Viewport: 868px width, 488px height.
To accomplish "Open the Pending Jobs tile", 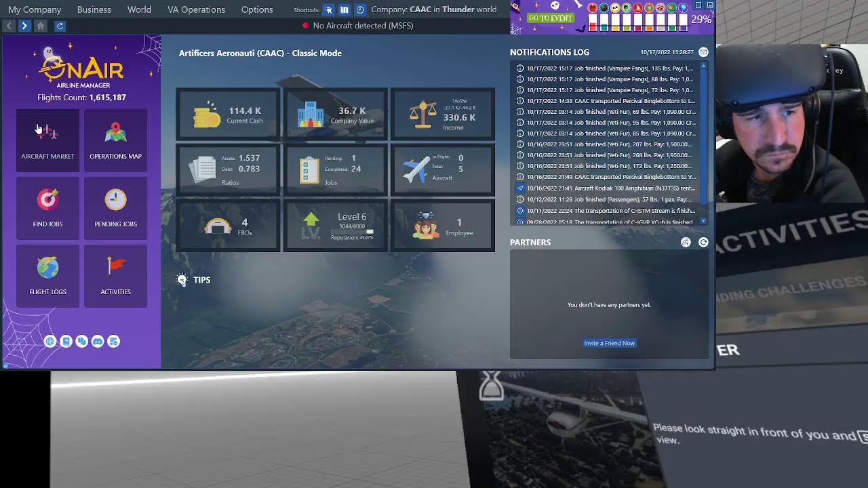I will tap(115, 208).
